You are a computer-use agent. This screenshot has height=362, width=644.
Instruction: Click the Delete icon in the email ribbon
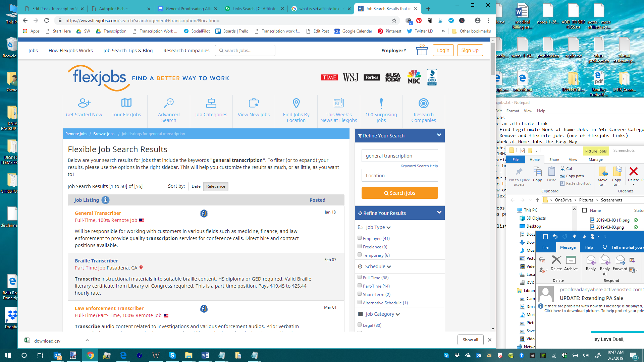pos(556,260)
